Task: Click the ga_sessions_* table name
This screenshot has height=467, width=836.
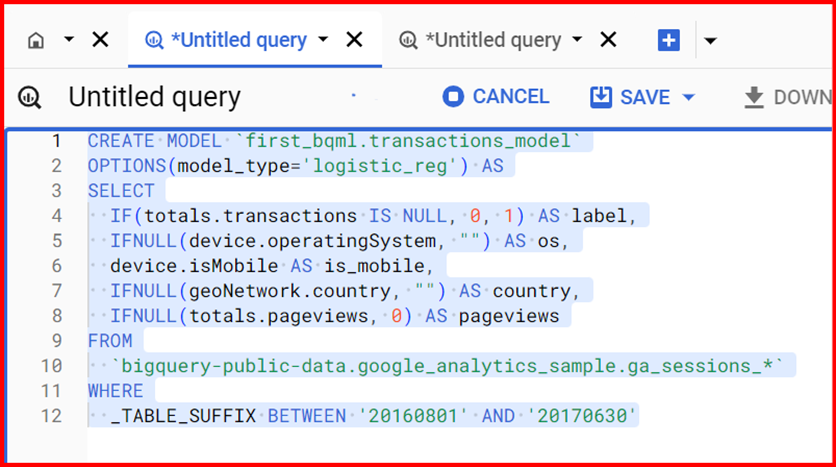Action: point(447,366)
